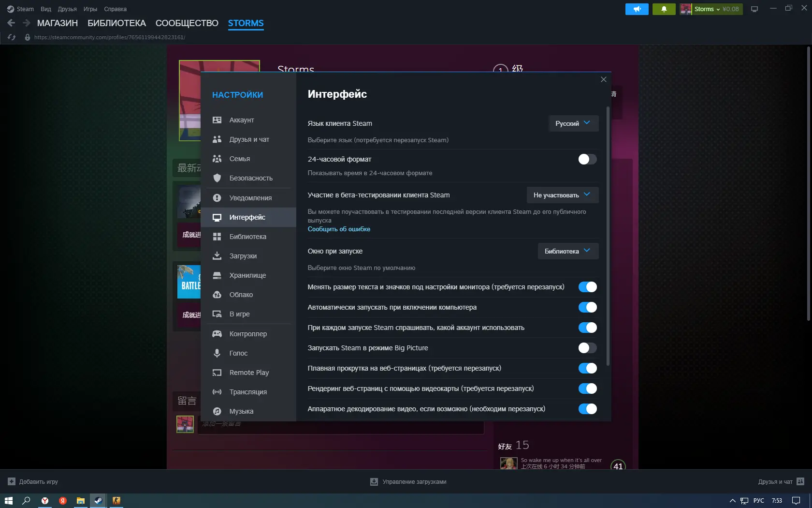Screen dimensions: 812x508
Task: Open the Yandex Browser taskbar icon
Action: point(44,501)
